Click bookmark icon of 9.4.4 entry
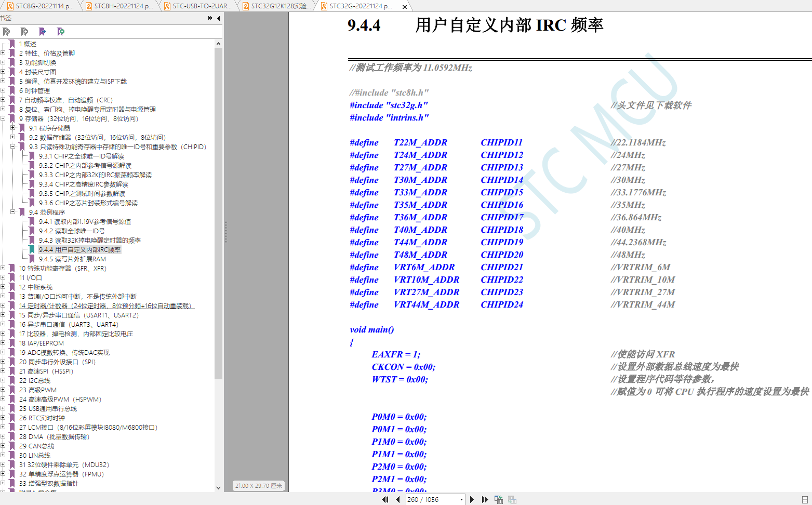 coord(32,249)
